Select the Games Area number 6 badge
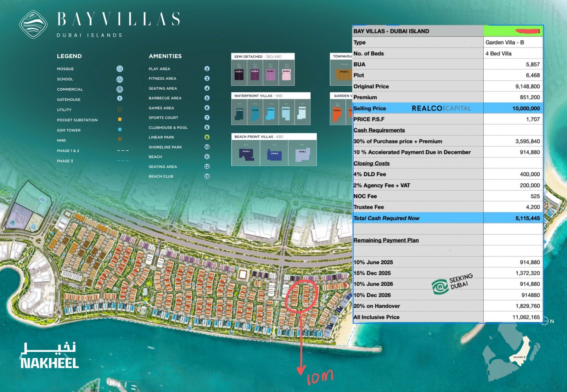 pos(207,108)
